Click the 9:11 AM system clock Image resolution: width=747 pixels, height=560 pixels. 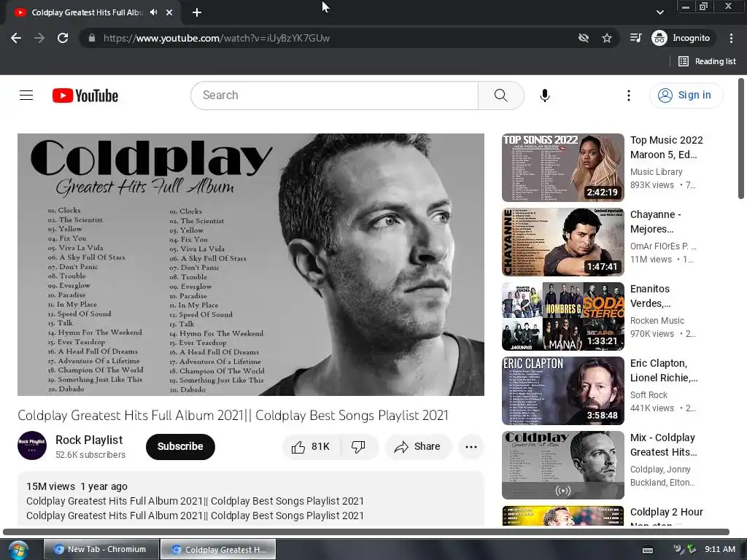[720, 549]
